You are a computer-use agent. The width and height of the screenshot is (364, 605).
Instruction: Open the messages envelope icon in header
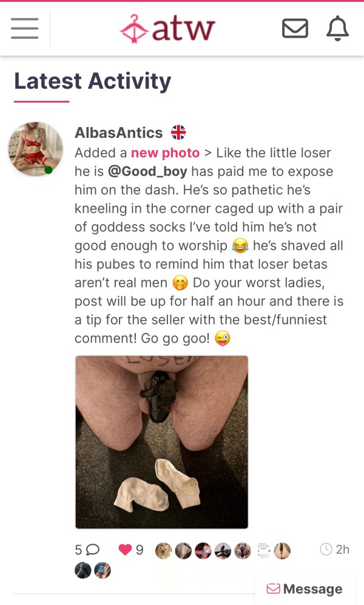[x=295, y=29]
